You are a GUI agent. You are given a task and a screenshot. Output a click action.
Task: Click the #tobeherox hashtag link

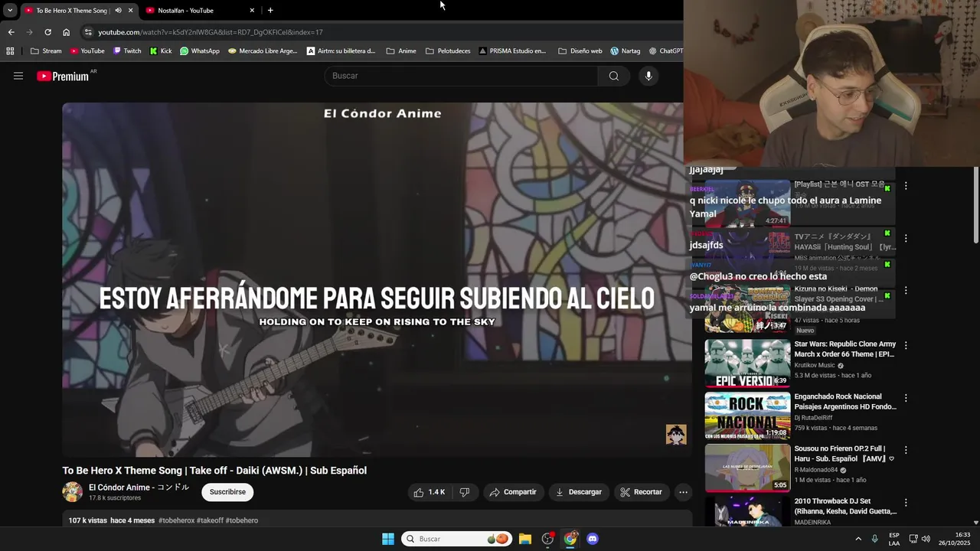[x=176, y=520]
